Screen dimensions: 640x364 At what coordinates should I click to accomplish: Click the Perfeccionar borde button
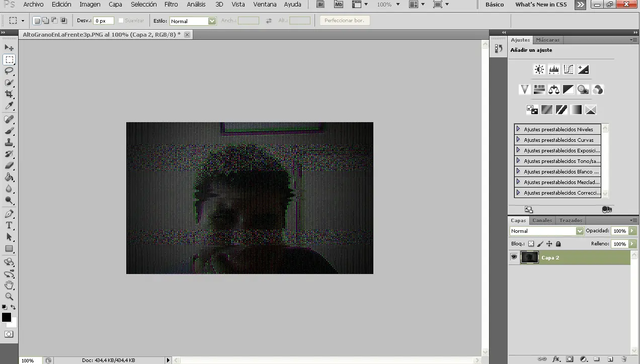tap(345, 21)
